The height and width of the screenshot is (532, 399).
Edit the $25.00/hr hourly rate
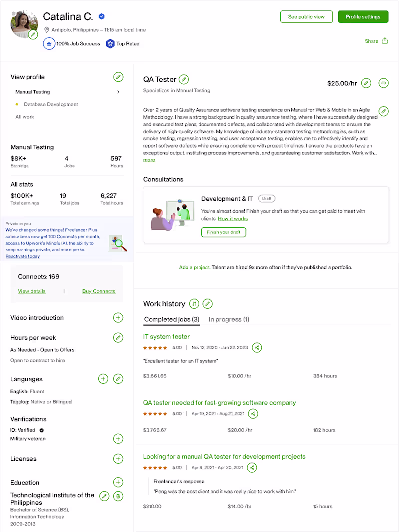[x=366, y=83]
